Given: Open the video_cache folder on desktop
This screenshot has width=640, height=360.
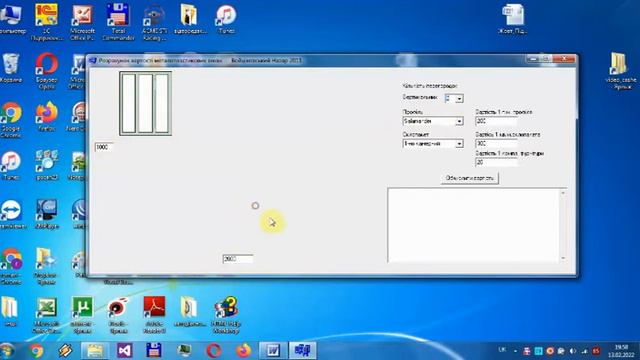Looking at the screenshot, I should coord(620,71).
